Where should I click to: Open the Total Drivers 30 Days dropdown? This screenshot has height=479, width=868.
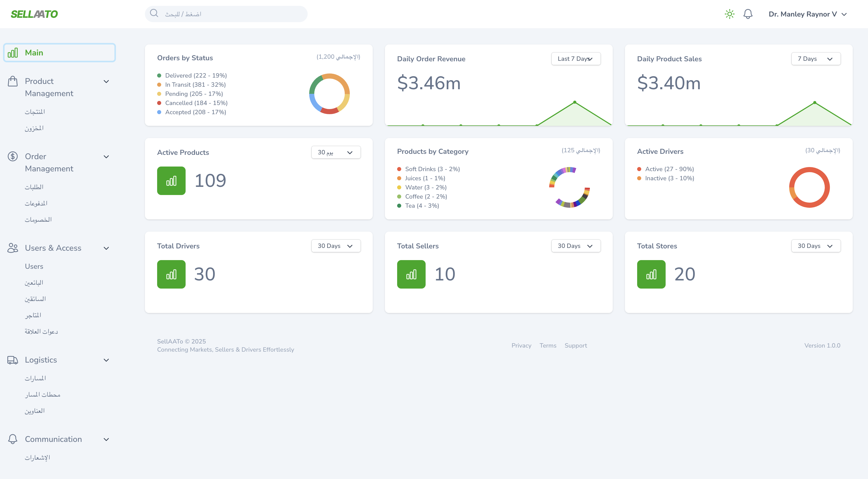tap(336, 246)
